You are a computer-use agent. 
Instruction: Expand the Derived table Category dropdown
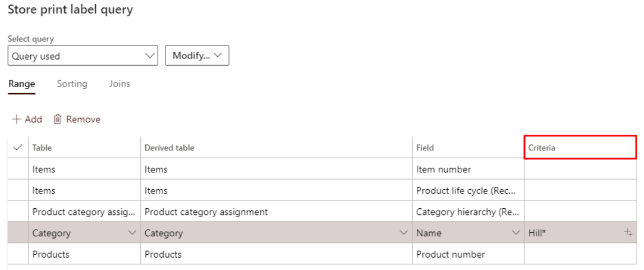tap(403, 233)
